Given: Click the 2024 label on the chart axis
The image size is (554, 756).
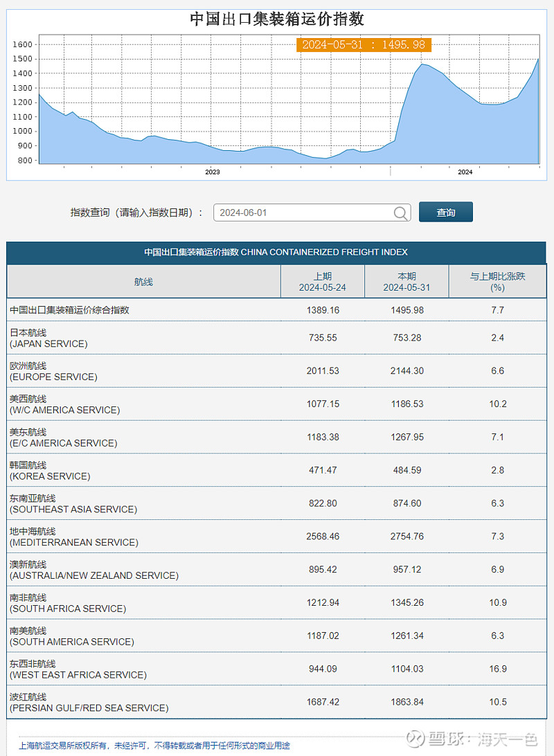Looking at the screenshot, I should tap(465, 172).
